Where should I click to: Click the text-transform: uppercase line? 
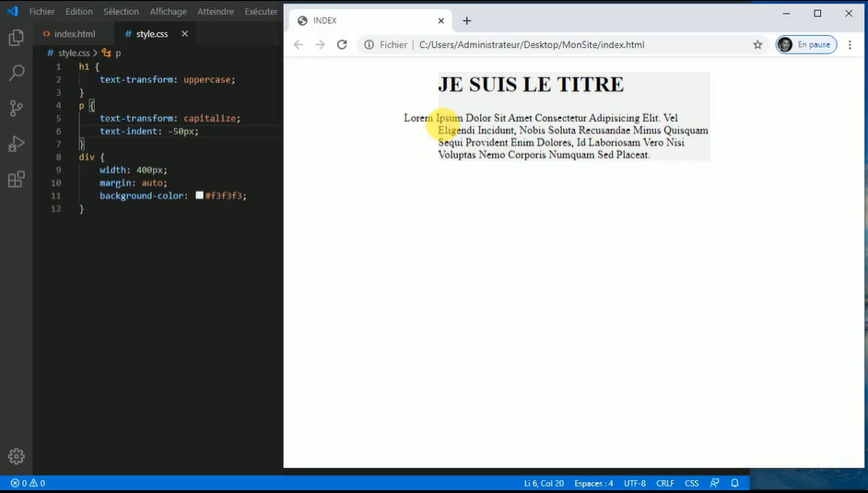[x=167, y=79]
